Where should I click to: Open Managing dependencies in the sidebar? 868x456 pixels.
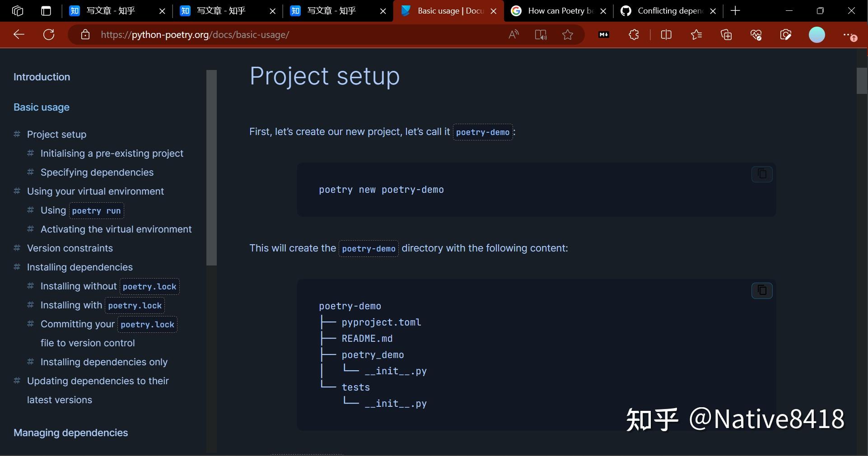[x=70, y=433]
